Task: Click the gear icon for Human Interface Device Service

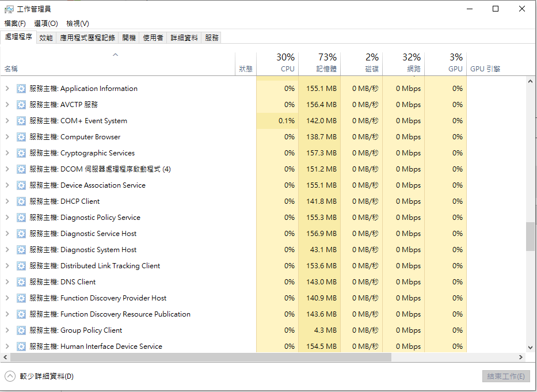Action: (21, 347)
